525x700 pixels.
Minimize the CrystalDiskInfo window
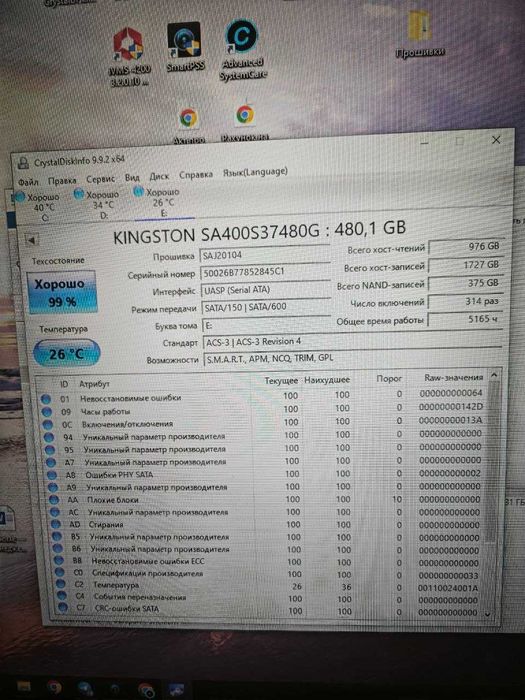tap(424, 143)
